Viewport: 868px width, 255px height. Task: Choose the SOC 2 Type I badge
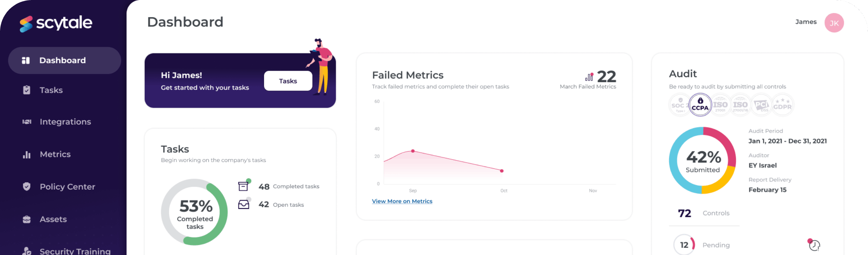679,105
